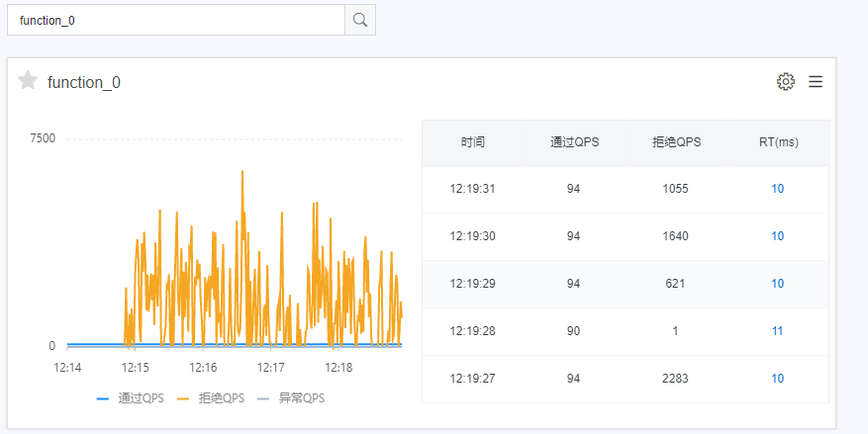Click the 时间 column header
Screen dimensions: 868x434
pyautogui.click(x=473, y=142)
